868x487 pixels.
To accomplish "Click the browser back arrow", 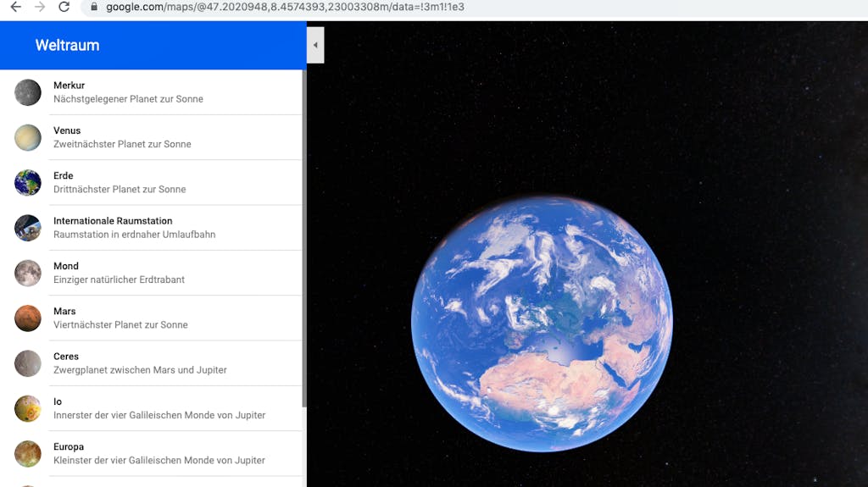I will 16,7.
